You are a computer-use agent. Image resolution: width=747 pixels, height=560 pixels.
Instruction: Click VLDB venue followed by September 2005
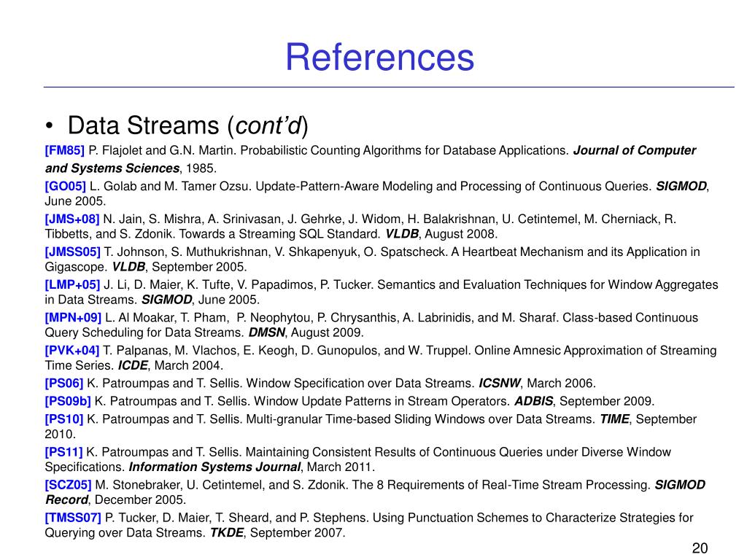[x=128, y=267]
